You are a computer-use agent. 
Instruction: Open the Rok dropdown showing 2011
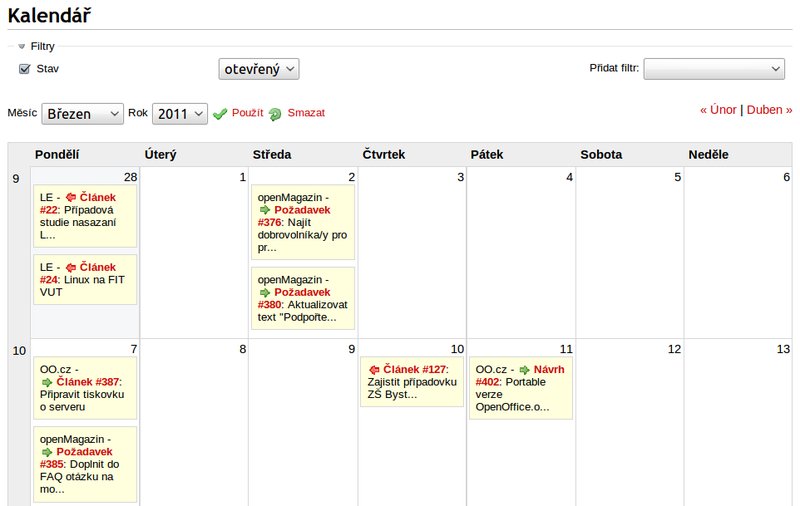(180, 113)
